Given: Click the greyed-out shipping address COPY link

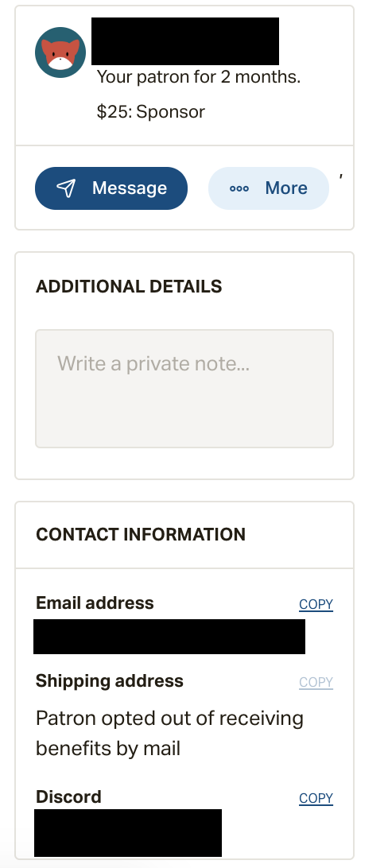Looking at the screenshot, I should tap(316, 682).
